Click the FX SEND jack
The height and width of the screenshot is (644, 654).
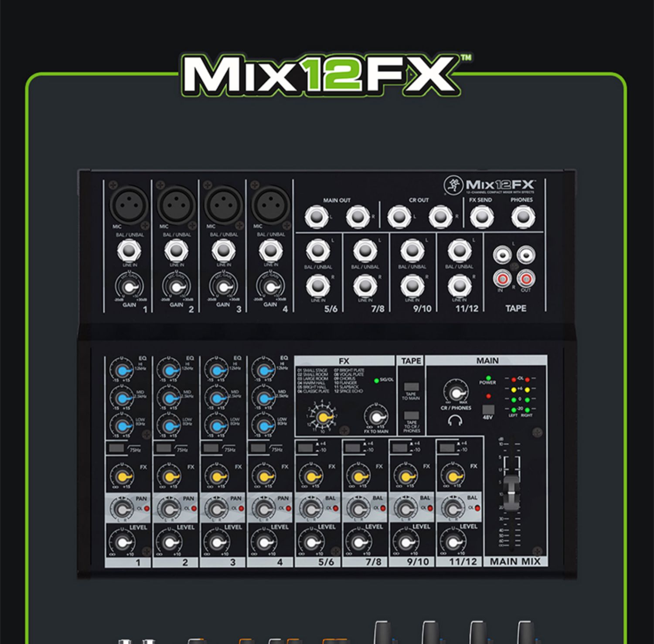(x=481, y=217)
